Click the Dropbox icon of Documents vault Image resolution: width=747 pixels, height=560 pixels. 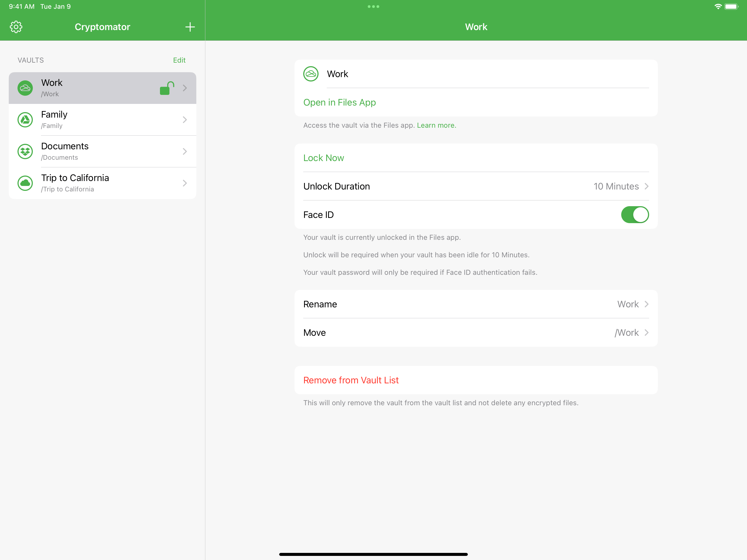[25, 151]
